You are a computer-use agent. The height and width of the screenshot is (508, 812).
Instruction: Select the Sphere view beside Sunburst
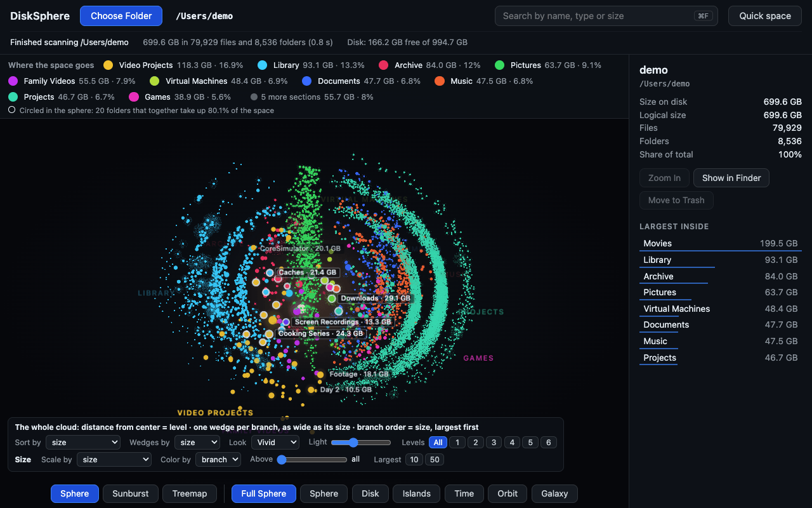(x=75, y=493)
